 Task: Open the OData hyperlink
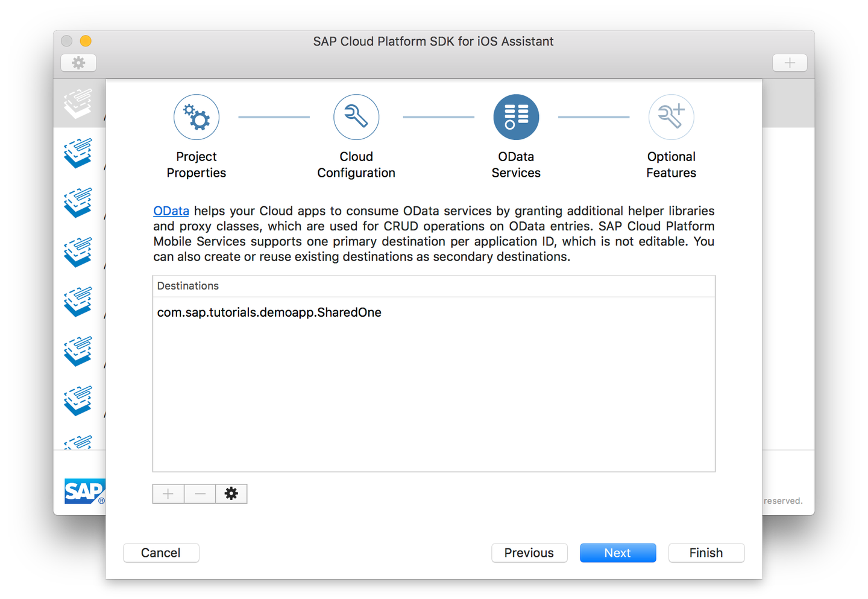point(171,211)
